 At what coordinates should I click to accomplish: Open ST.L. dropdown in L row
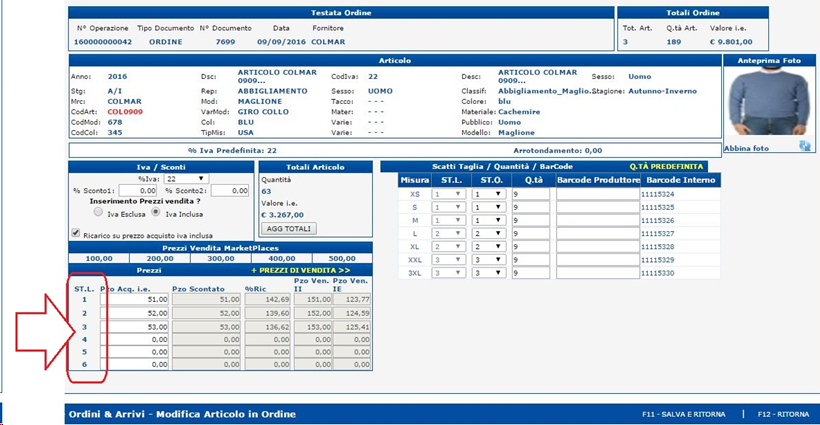pyautogui.click(x=449, y=233)
